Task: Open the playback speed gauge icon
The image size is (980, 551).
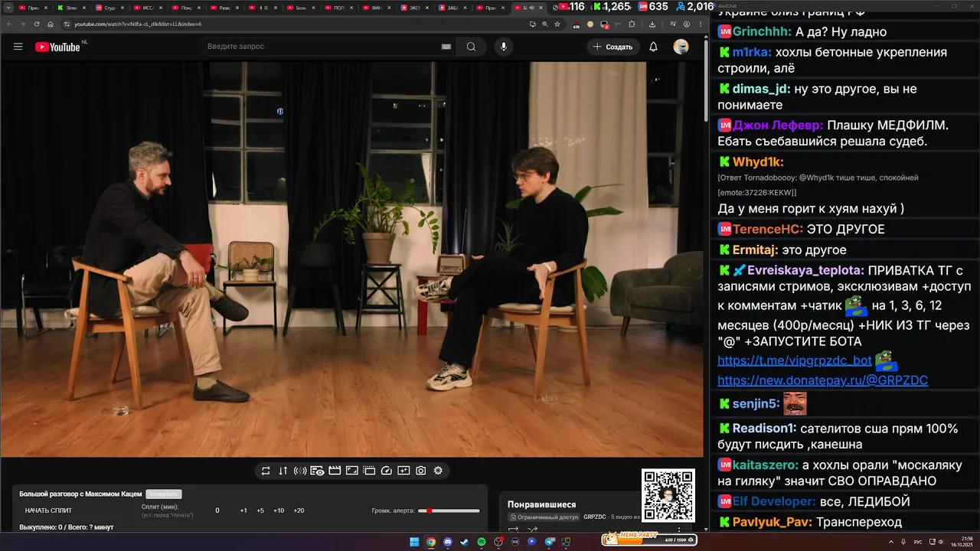Action: point(387,471)
